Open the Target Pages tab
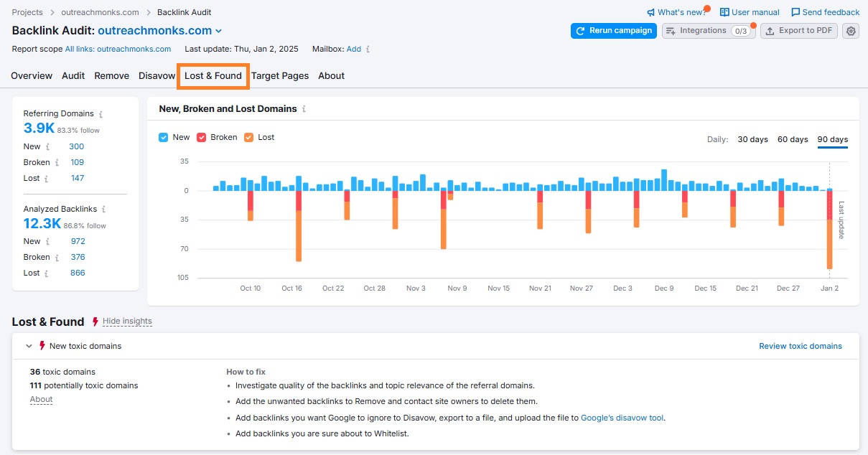 coord(280,75)
